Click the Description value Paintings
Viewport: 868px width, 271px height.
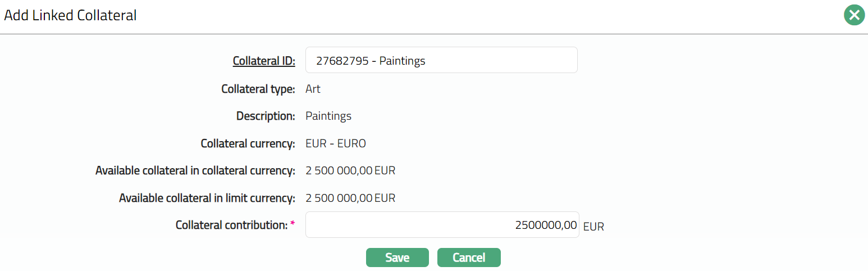(328, 116)
